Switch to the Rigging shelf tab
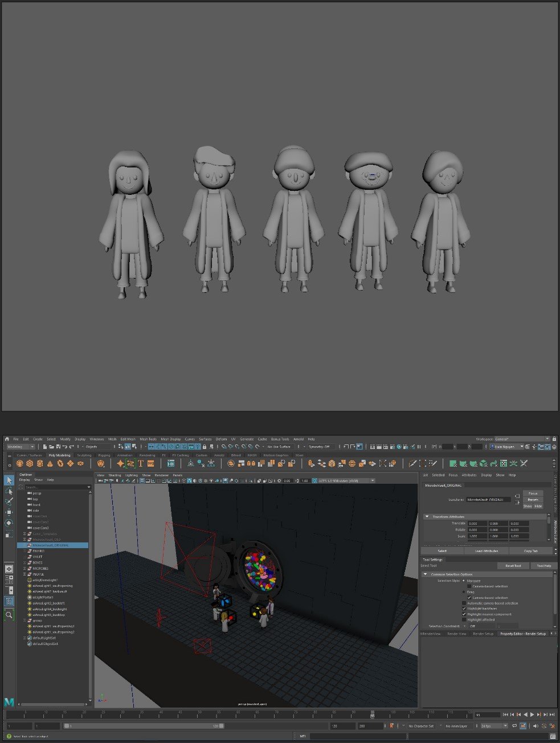The image size is (560, 743). (104, 455)
